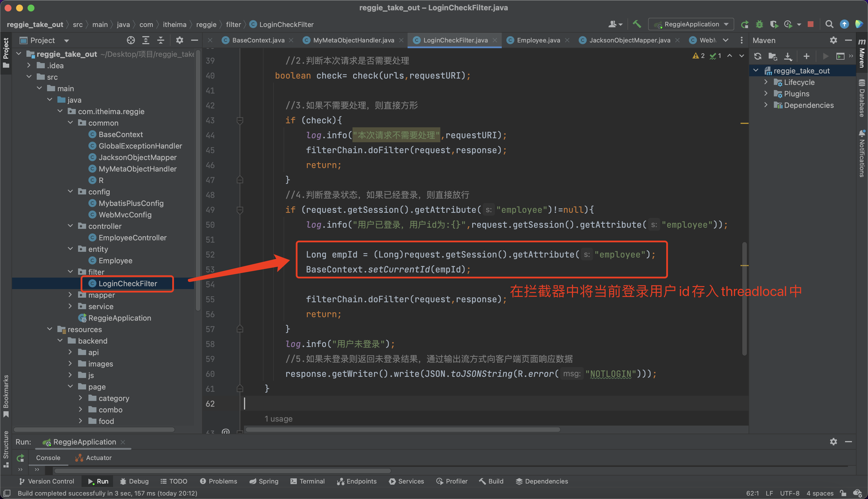Viewport: 868px width, 499px height.
Task: Expand the mapper package folder
Action: (70, 295)
